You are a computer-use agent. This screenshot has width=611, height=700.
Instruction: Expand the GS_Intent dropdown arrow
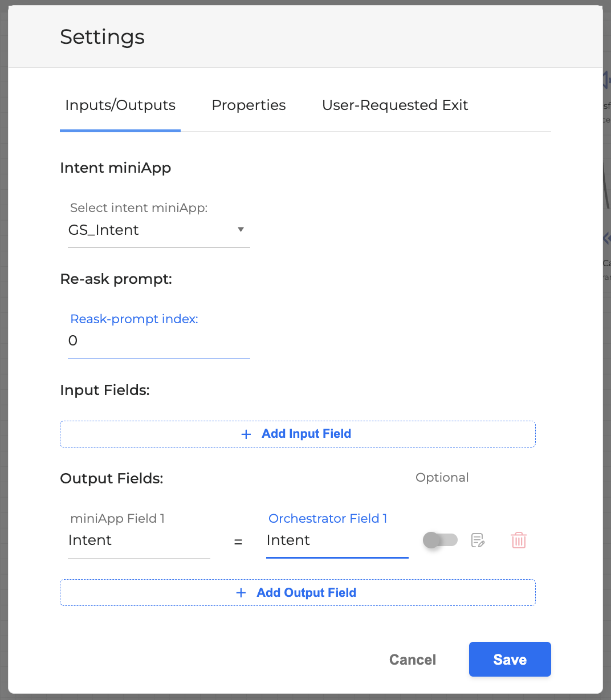pos(241,230)
